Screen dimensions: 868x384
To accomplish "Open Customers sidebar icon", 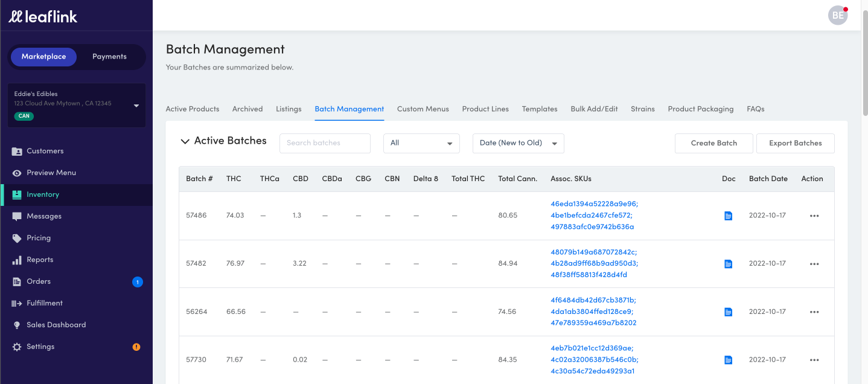I will point(17,151).
